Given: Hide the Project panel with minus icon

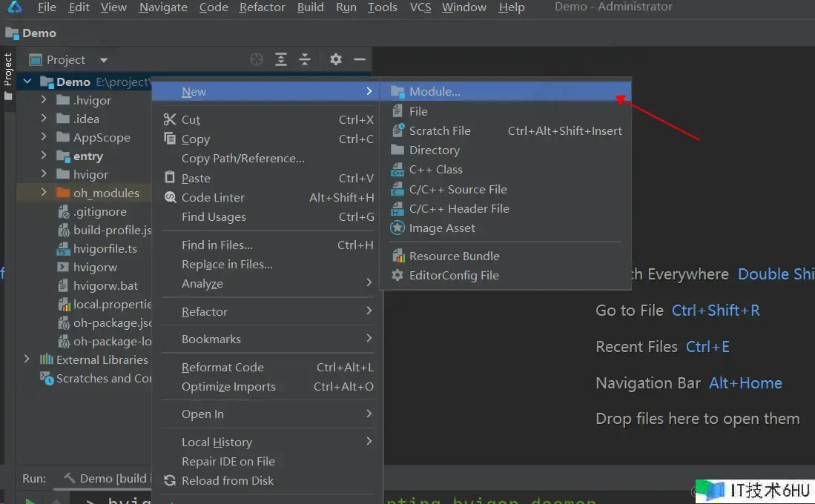Looking at the screenshot, I should coord(360,59).
